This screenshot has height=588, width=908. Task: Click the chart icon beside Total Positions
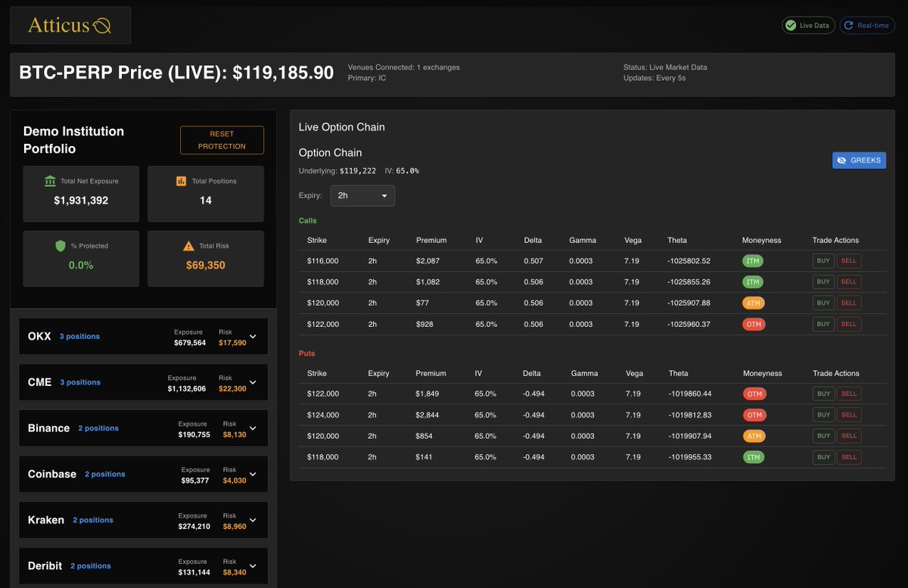pos(181,181)
